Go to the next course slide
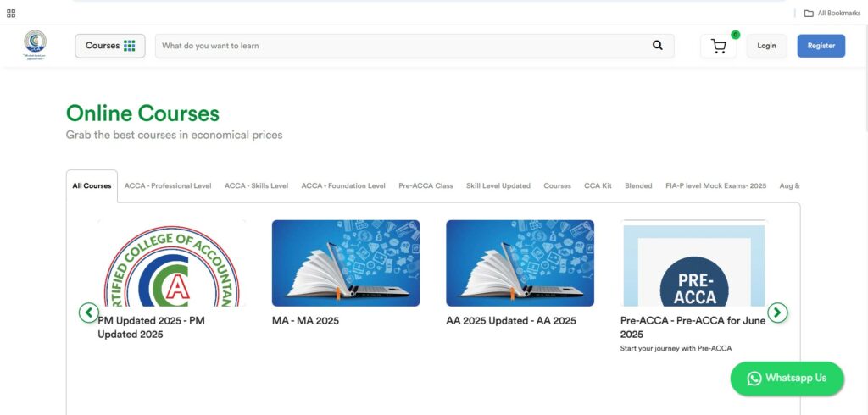This screenshot has width=868, height=415. [x=777, y=313]
